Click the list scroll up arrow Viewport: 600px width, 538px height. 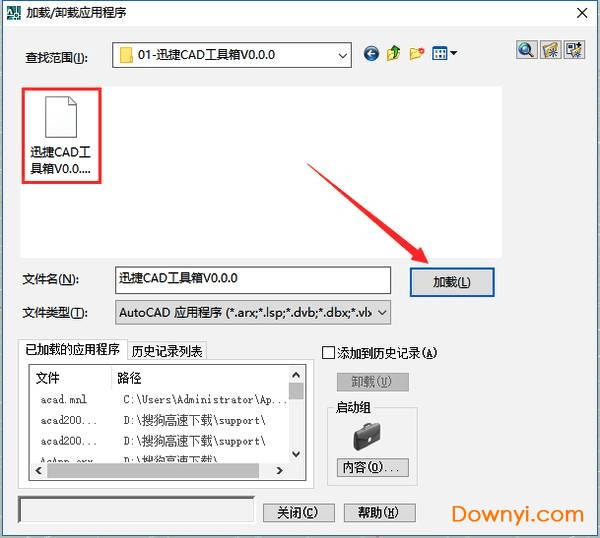tap(296, 375)
